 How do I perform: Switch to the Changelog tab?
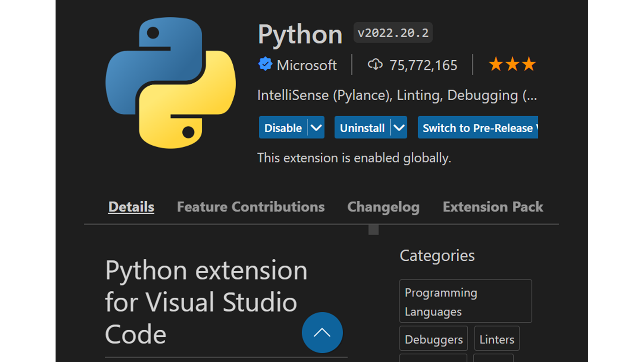pos(383,207)
